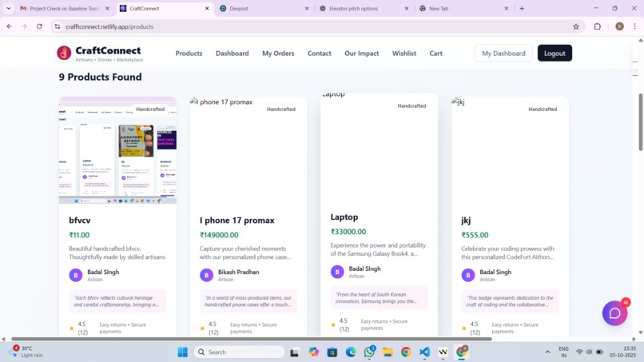Viewport: 644px width, 362px height.
Task: Click the 9 Products Found heading
Action: pyautogui.click(x=100, y=78)
